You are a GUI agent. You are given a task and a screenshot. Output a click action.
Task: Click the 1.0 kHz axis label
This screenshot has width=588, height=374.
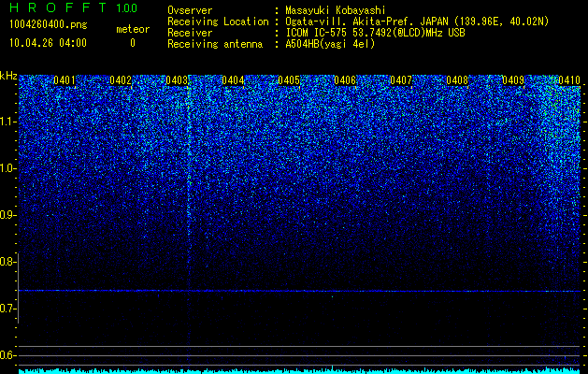click(8, 168)
